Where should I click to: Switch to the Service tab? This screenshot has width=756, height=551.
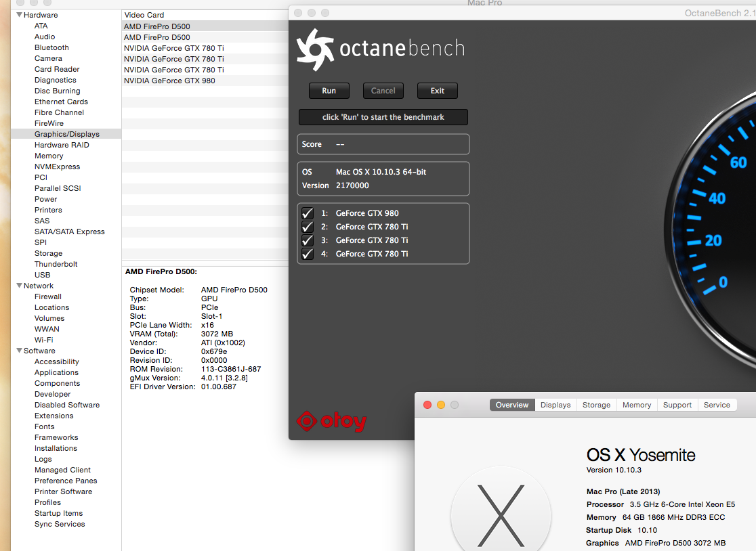[717, 405]
